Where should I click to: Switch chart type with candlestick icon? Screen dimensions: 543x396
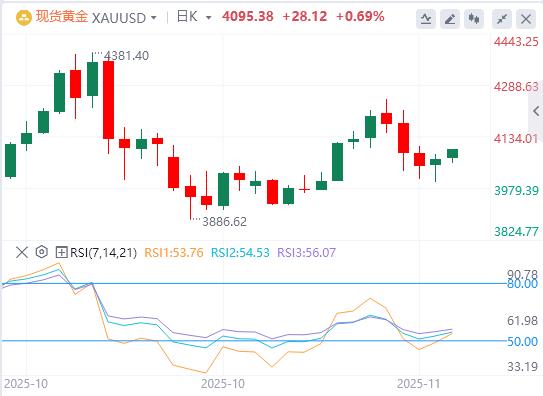point(474,19)
